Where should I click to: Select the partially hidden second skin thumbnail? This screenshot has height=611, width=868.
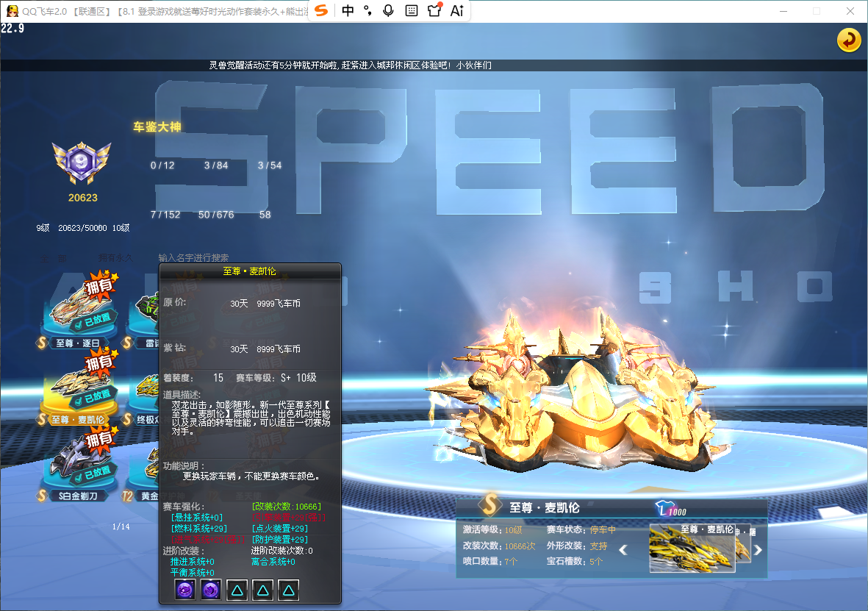point(743,543)
